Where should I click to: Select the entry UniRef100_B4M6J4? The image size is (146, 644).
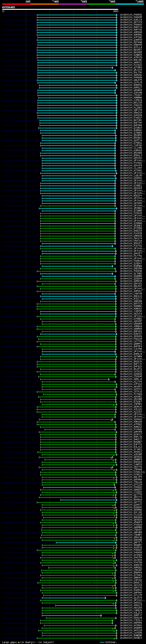point(131,354)
